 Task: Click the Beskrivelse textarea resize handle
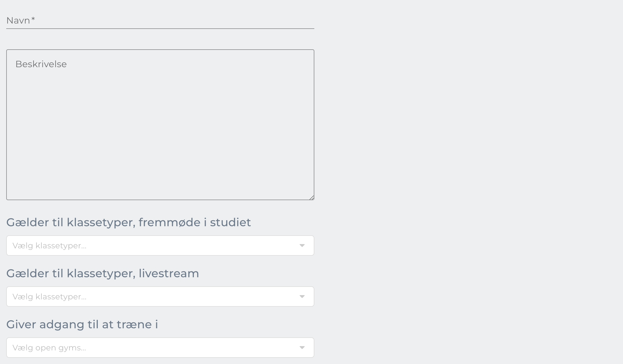[311, 198]
